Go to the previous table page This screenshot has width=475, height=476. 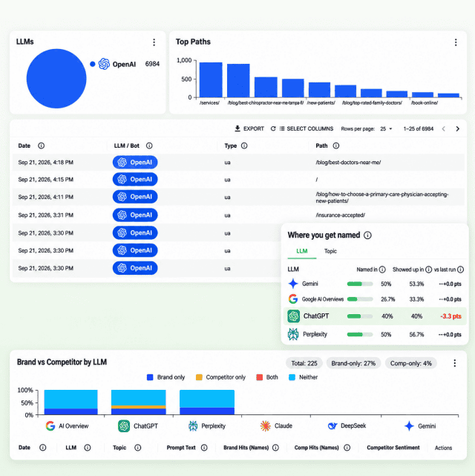point(443,128)
